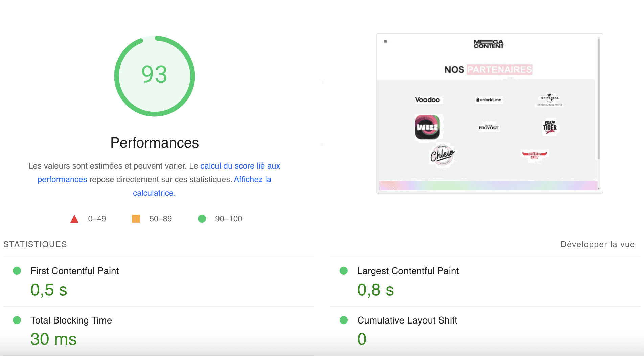Click the green dot beside Cumulative Layout Shift
Image resolution: width=644 pixels, height=356 pixels.
click(344, 320)
